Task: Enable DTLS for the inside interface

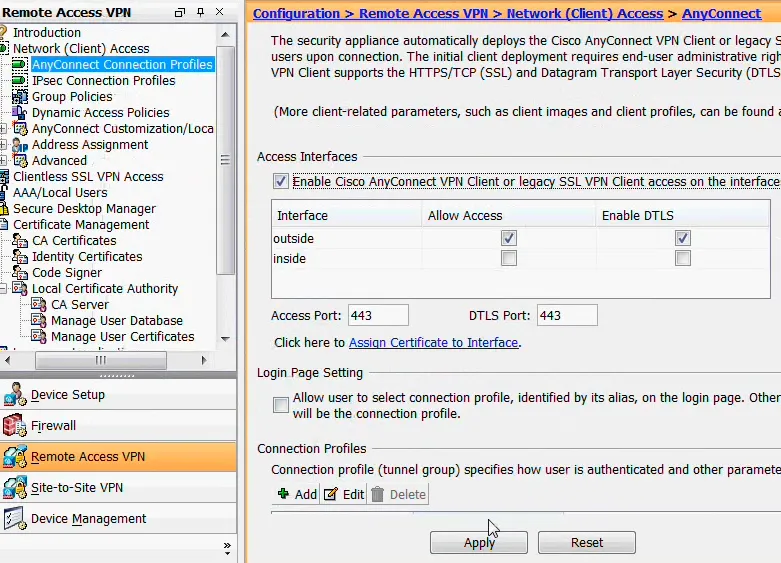Action: click(x=683, y=258)
